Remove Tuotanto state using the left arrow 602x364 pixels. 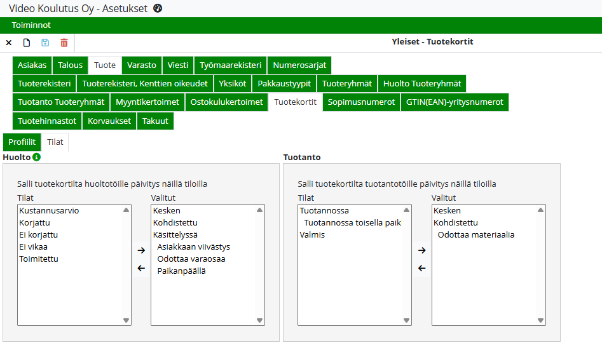click(x=421, y=268)
